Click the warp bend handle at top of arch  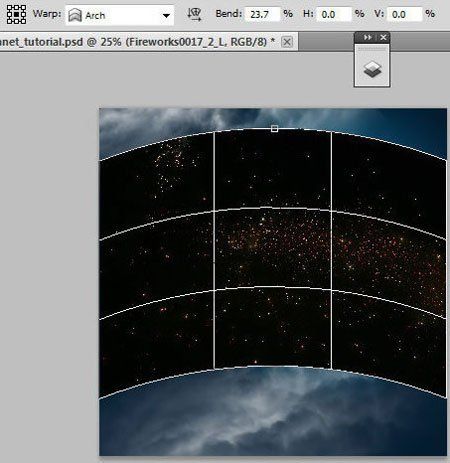coord(274,129)
